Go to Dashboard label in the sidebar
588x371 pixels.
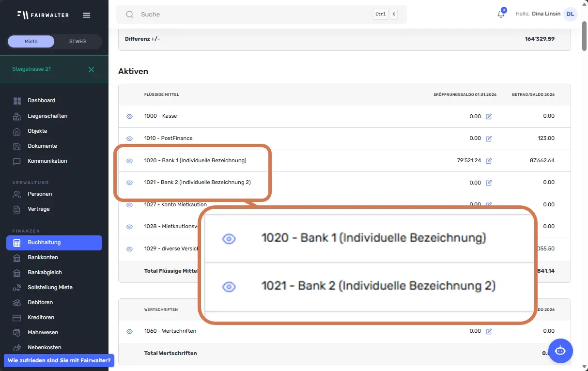(x=42, y=101)
